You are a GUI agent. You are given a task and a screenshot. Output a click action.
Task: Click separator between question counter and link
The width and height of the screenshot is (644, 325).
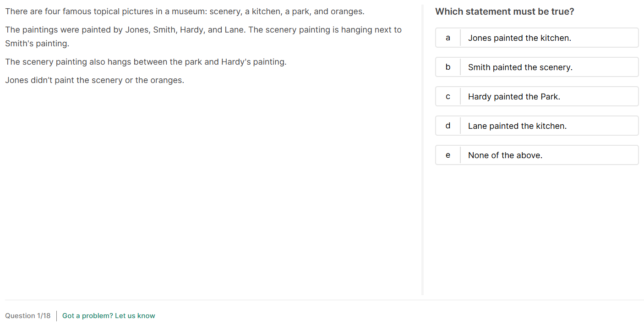tap(56, 316)
